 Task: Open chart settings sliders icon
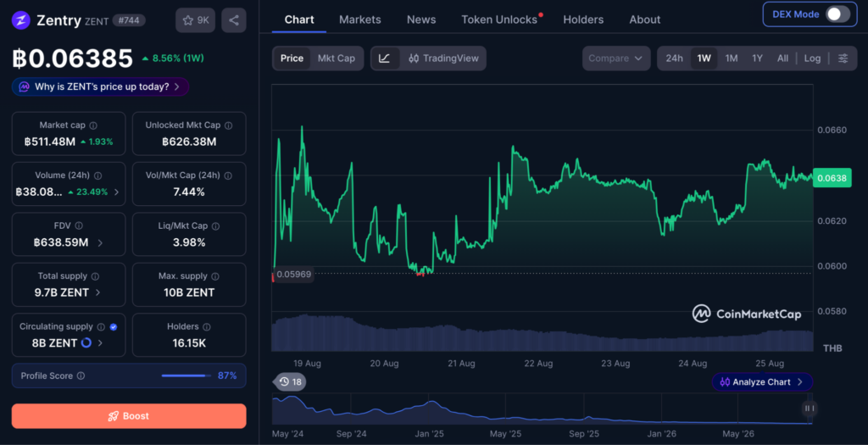843,58
